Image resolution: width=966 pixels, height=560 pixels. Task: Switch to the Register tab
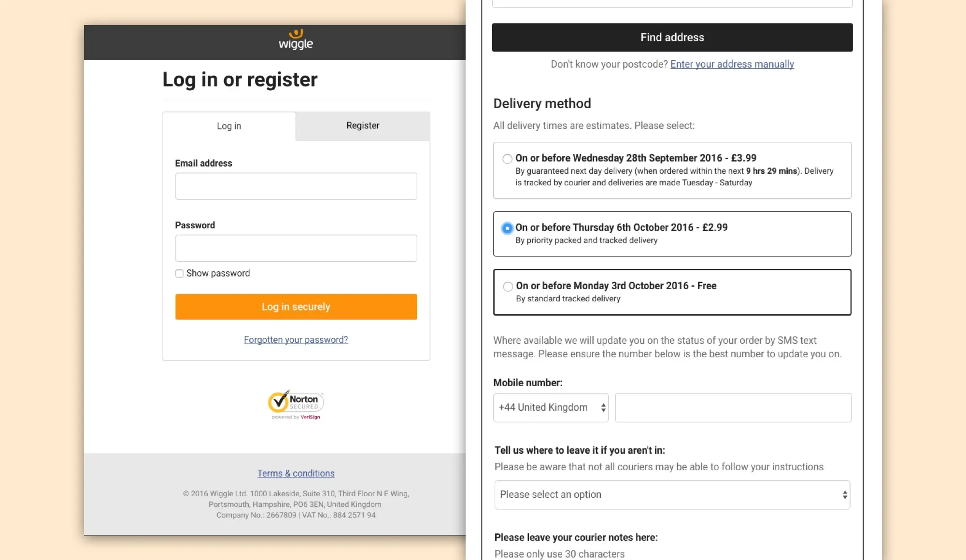[x=363, y=126]
